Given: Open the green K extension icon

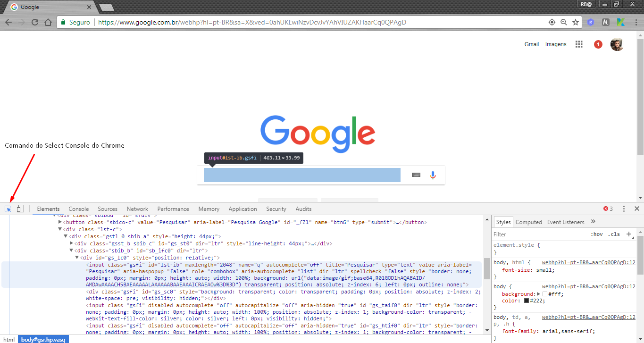Looking at the screenshot, I should pos(621,22).
